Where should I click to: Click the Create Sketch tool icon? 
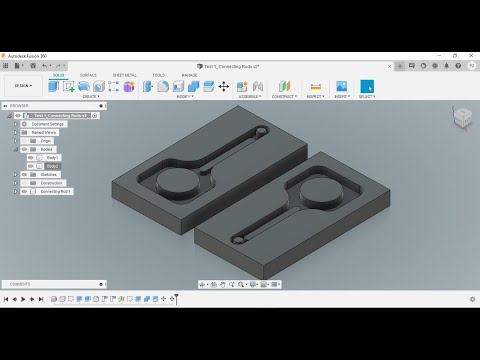69,86
